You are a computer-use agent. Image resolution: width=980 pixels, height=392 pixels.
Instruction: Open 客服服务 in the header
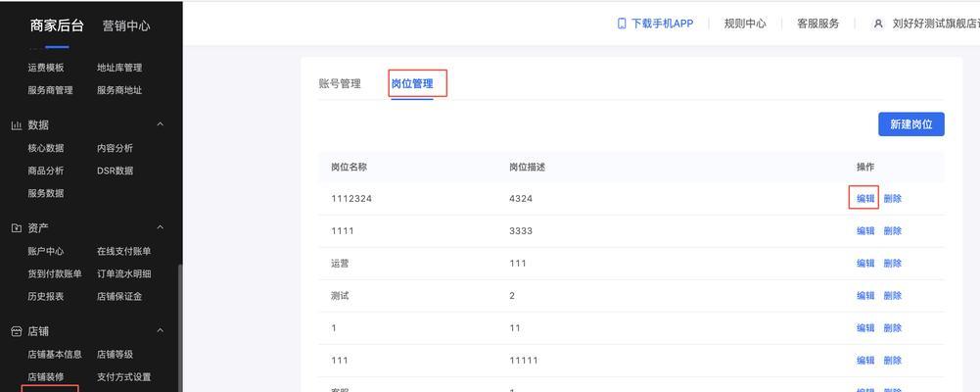click(x=817, y=24)
